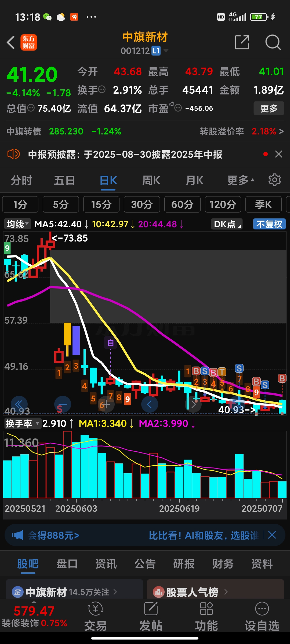290x644 pixels.
Task: Open the status bar overflow dots
Action: click(91, 17)
